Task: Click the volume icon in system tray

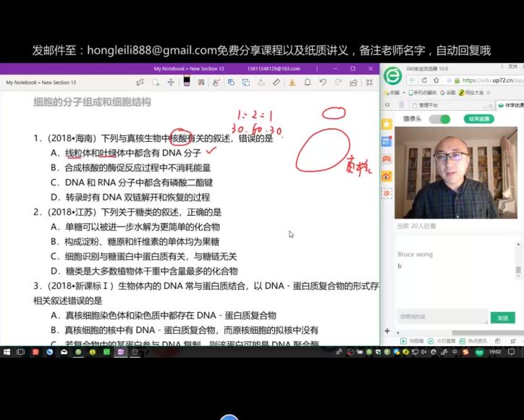Action: click(423, 352)
